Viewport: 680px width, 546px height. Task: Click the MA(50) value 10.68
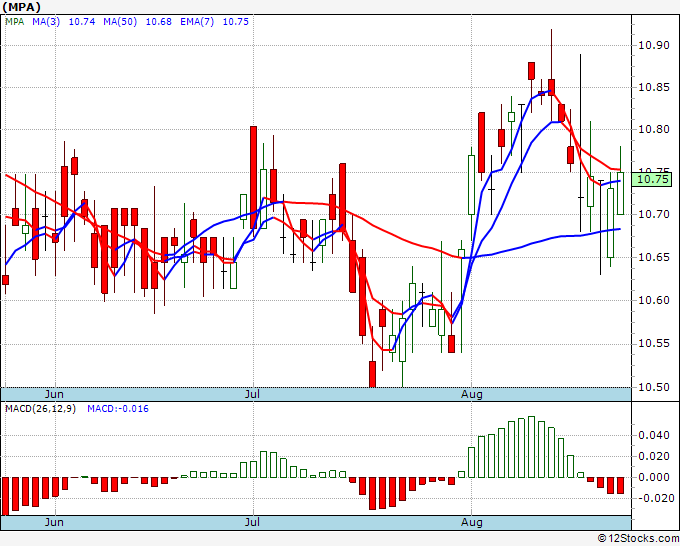159,22
